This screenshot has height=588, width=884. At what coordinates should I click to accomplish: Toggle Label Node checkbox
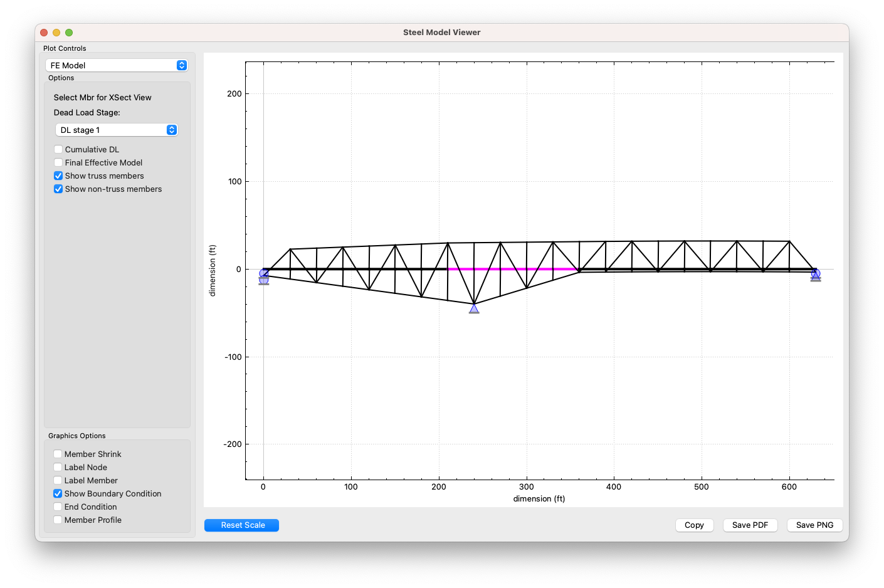[58, 467]
